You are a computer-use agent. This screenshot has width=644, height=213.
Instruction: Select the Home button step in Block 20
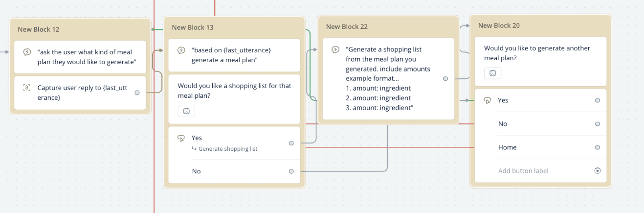click(508, 147)
